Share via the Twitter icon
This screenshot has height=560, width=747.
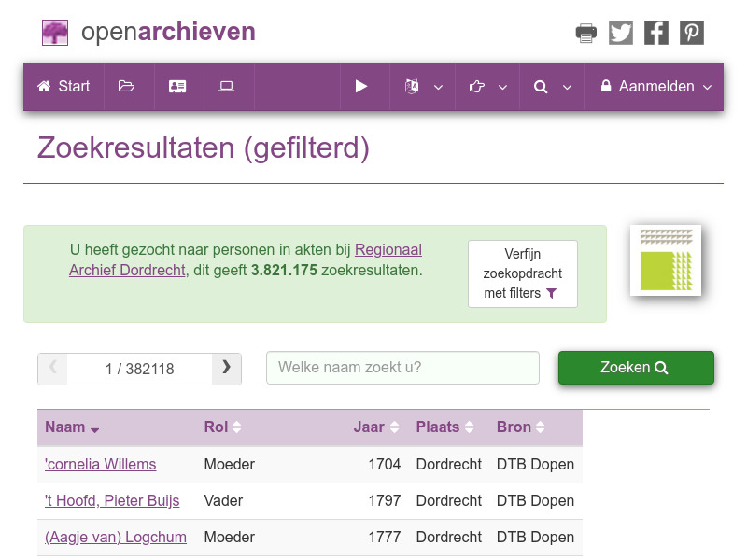click(621, 32)
